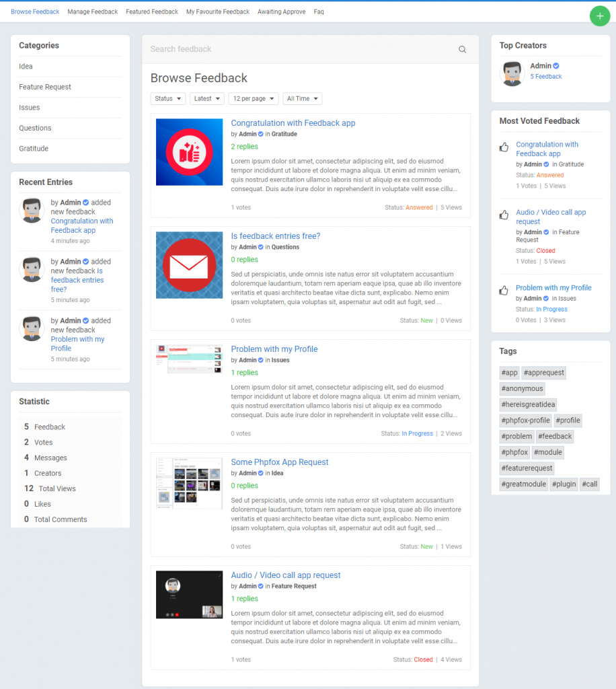Open the 12 per page dropdown
This screenshot has width=616, height=689.
click(x=253, y=98)
